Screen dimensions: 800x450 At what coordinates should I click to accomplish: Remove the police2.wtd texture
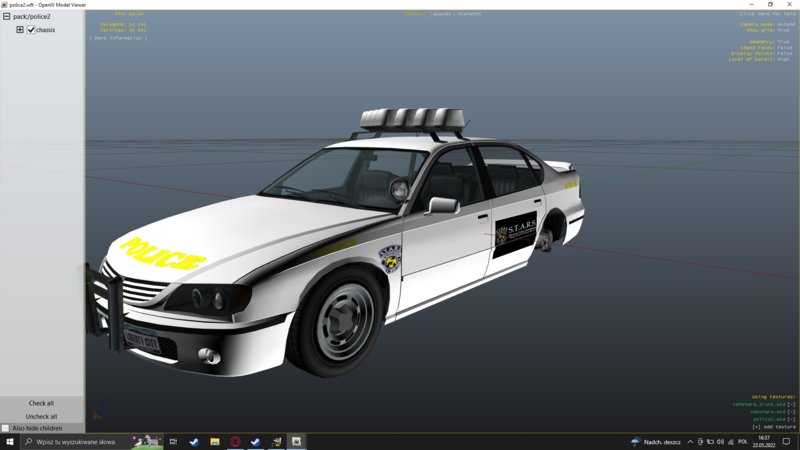[791, 419]
